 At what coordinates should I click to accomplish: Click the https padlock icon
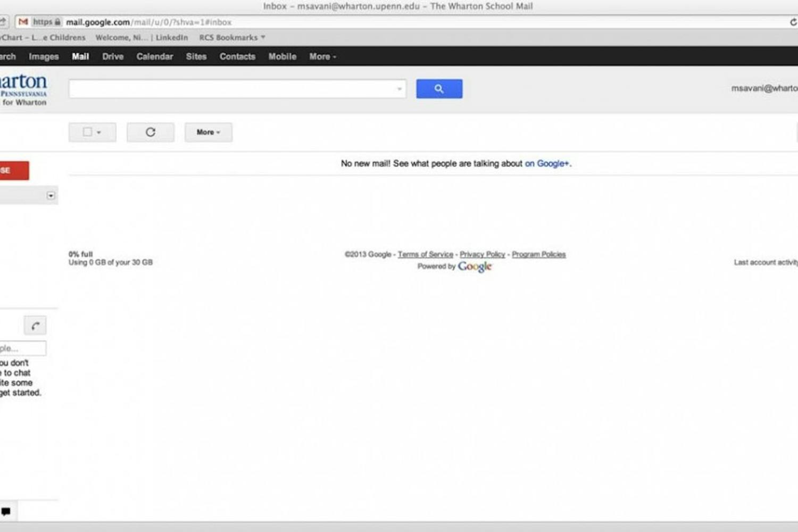coord(57,22)
